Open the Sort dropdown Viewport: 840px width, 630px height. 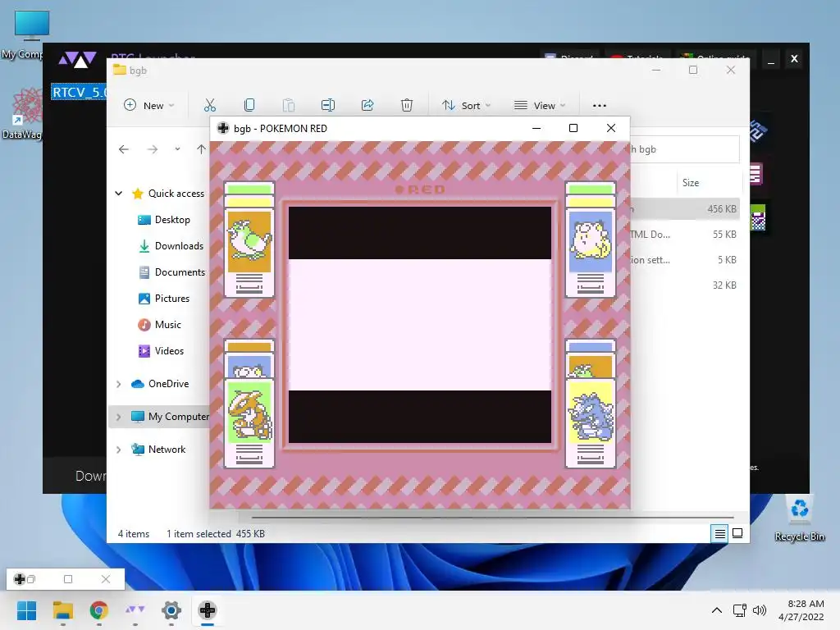click(x=466, y=106)
